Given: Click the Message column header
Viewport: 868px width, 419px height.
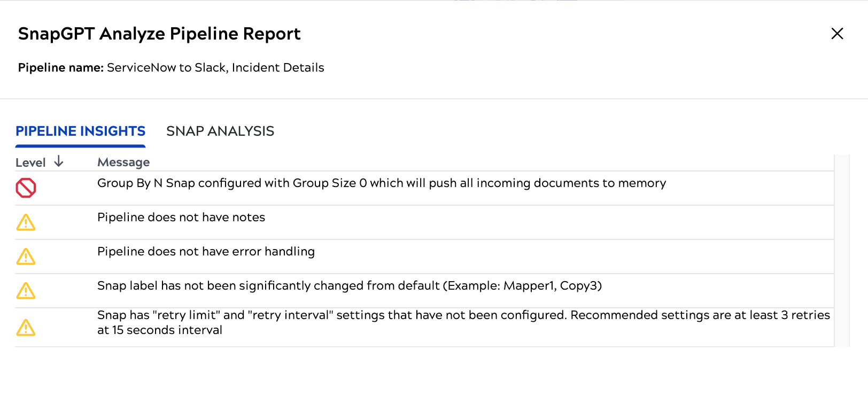Looking at the screenshot, I should pos(123,162).
